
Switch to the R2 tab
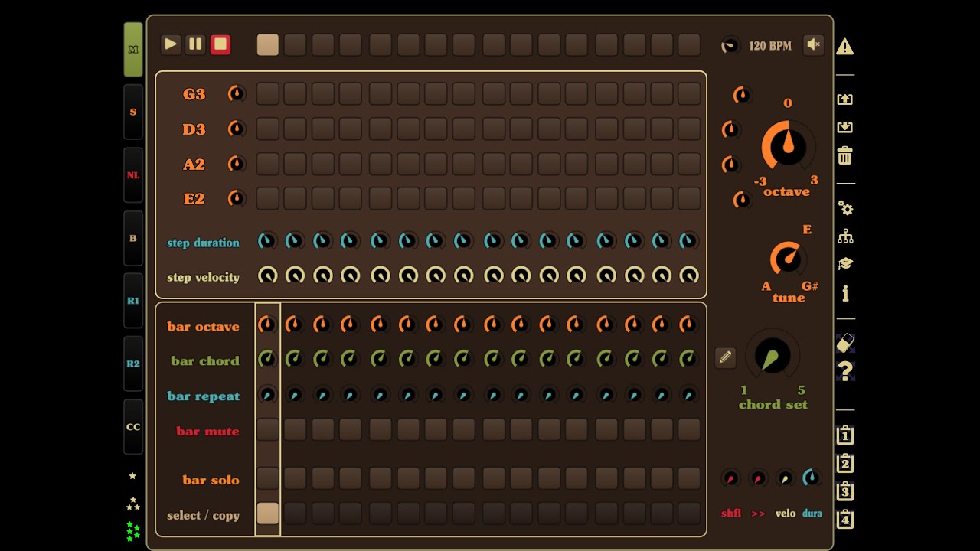click(x=133, y=364)
